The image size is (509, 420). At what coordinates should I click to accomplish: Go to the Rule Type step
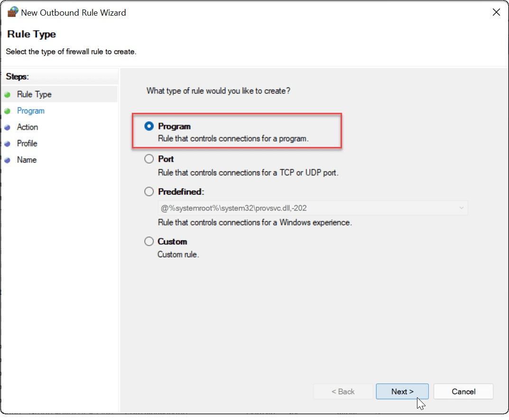pyautogui.click(x=34, y=95)
